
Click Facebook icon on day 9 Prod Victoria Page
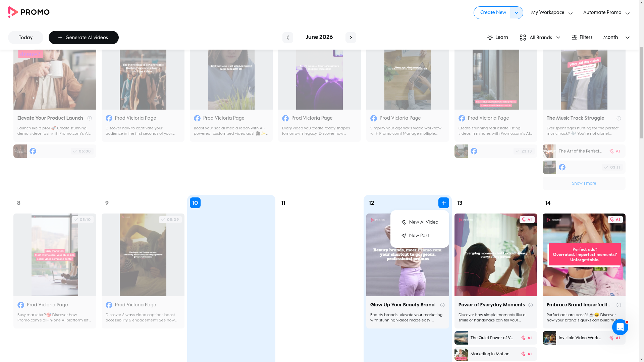[109, 305]
